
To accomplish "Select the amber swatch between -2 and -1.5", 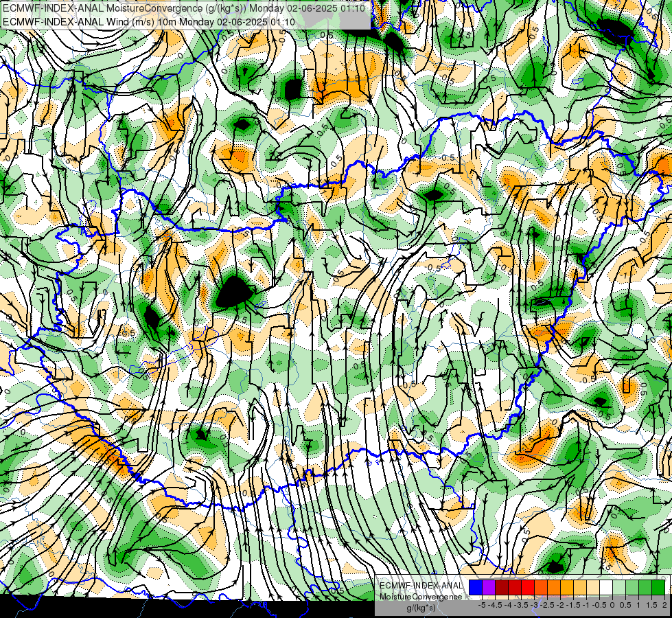I will click(x=567, y=587).
